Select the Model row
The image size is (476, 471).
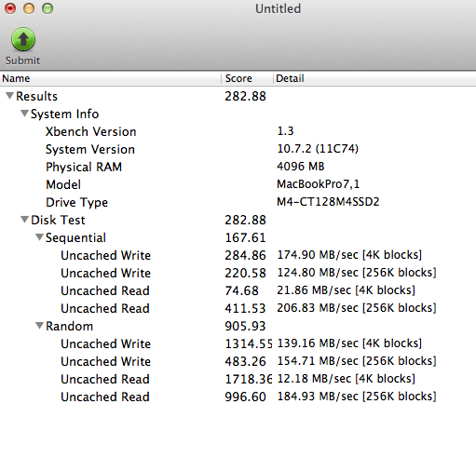tap(238, 184)
